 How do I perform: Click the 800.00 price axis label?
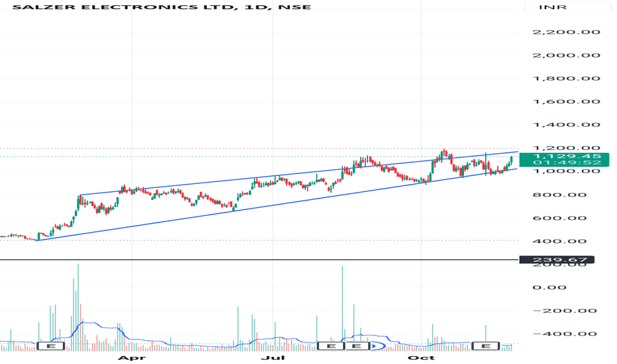(559, 195)
